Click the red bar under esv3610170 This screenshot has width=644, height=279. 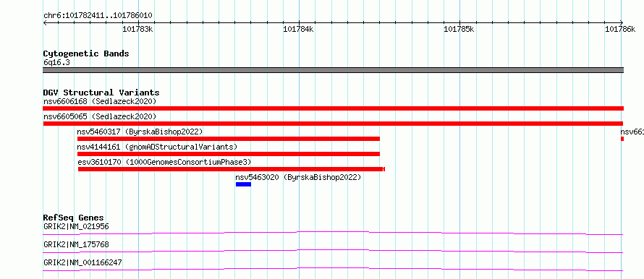[232, 169]
